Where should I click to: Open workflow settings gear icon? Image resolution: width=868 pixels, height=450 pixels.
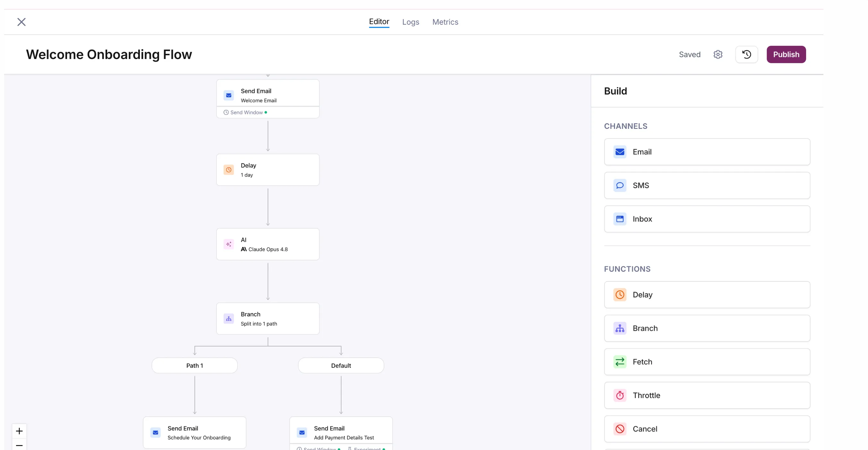(718, 54)
